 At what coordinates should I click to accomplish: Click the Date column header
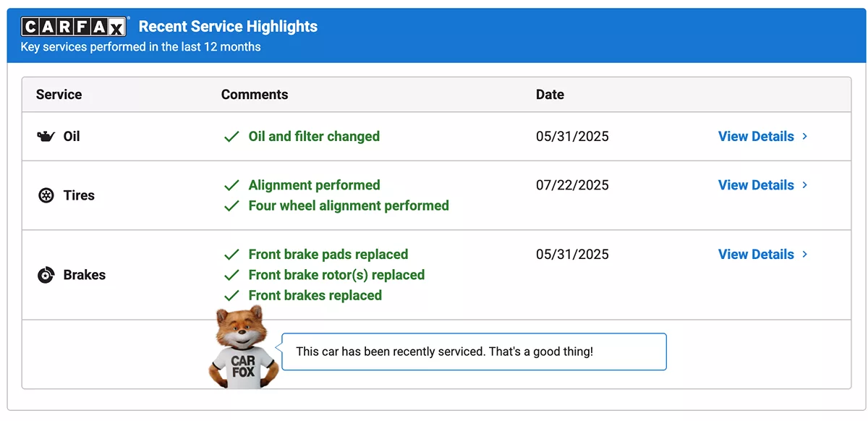[550, 95]
